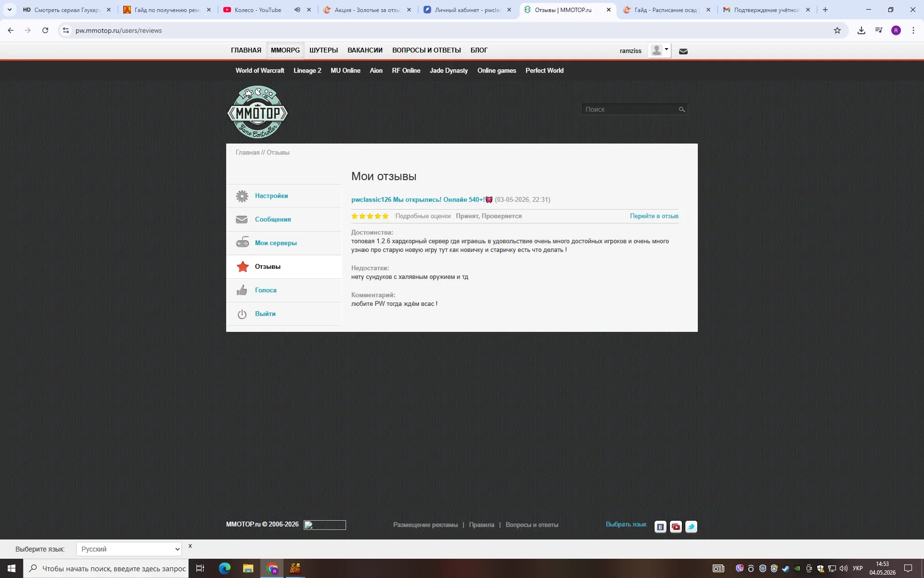Open the World of Warcraft link

(260, 70)
